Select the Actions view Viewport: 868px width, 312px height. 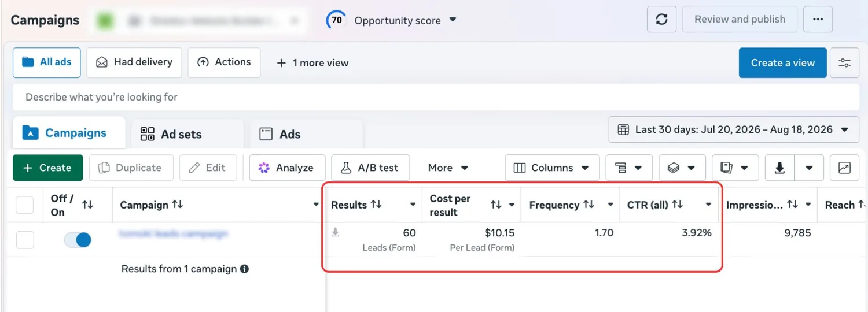[224, 62]
